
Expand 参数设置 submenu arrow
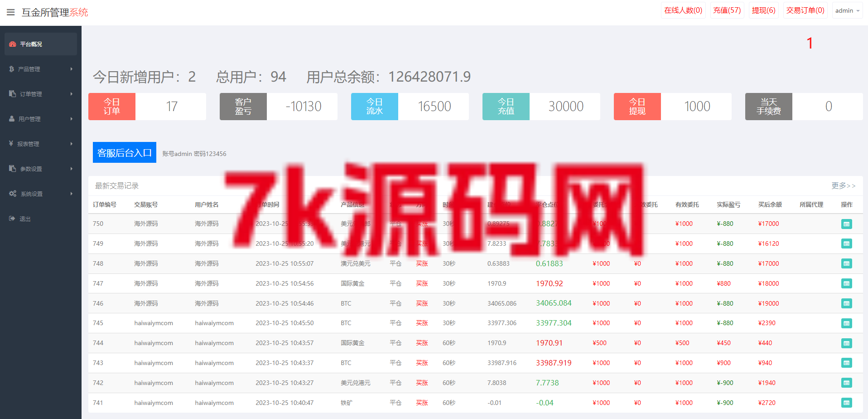pyautogui.click(x=72, y=169)
